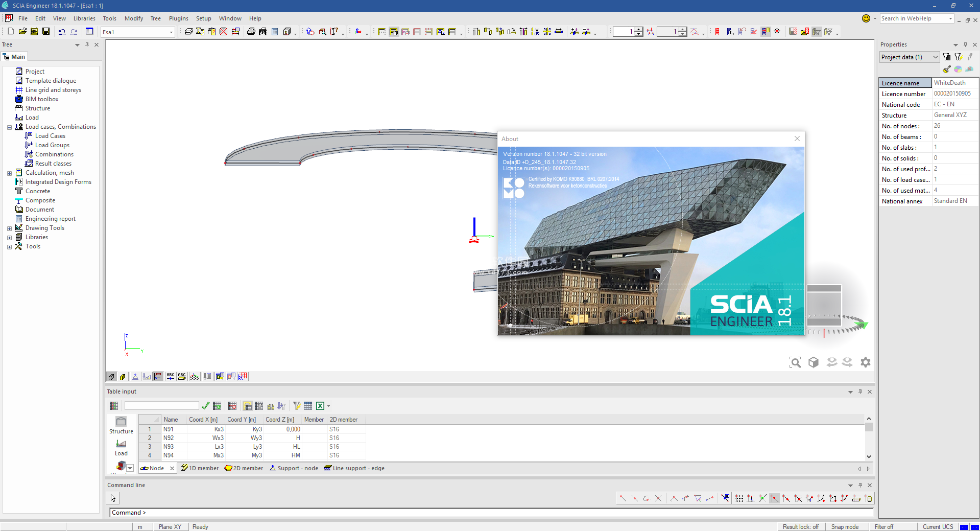Screen dimensions: 980x531
Task: Select Load in Table input sidebar
Action: [x=121, y=448]
